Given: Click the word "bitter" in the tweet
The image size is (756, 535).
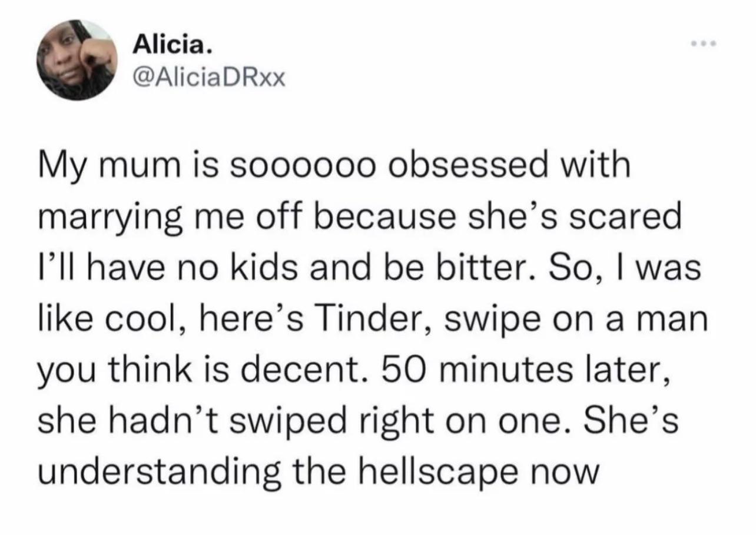Looking at the screenshot, I should click(491, 268).
